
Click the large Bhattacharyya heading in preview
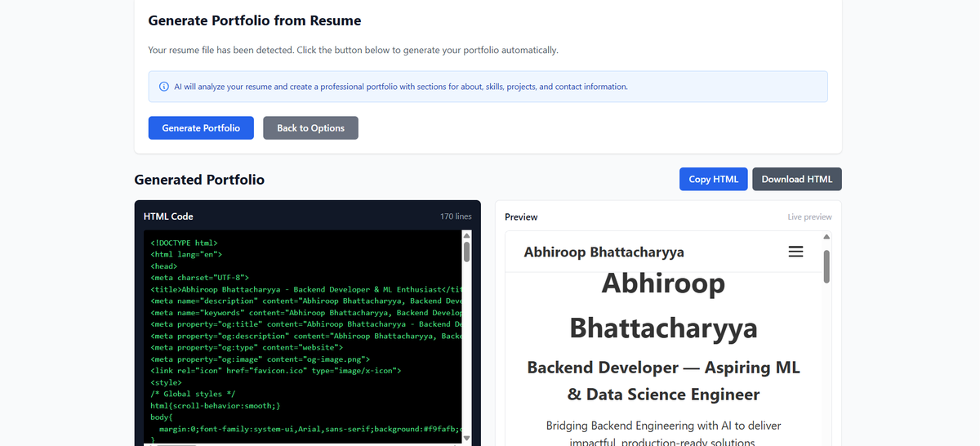pos(664,328)
